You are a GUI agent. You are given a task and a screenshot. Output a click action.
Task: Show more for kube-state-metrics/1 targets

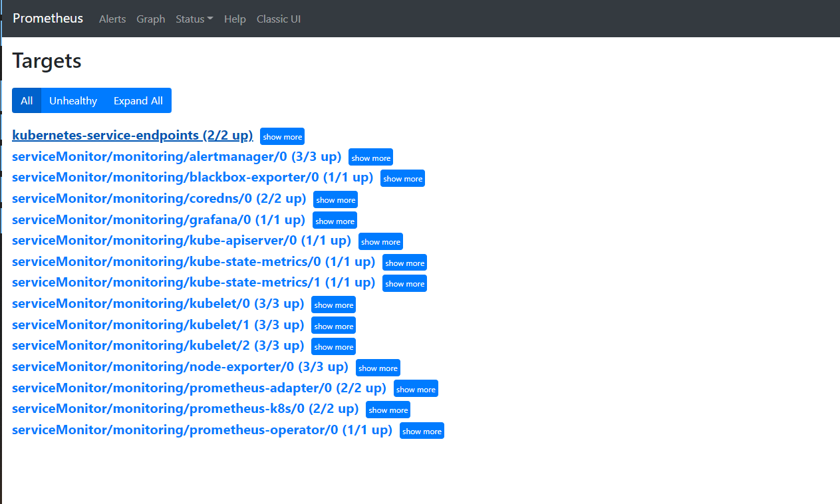[405, 283]
